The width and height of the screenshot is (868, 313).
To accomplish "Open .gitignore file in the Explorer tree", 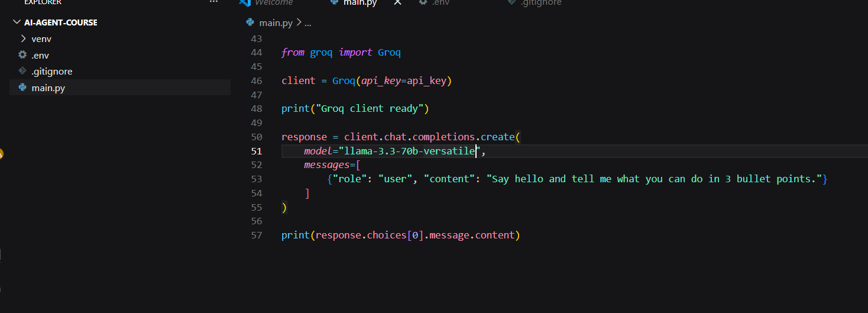I will (51, 71).
